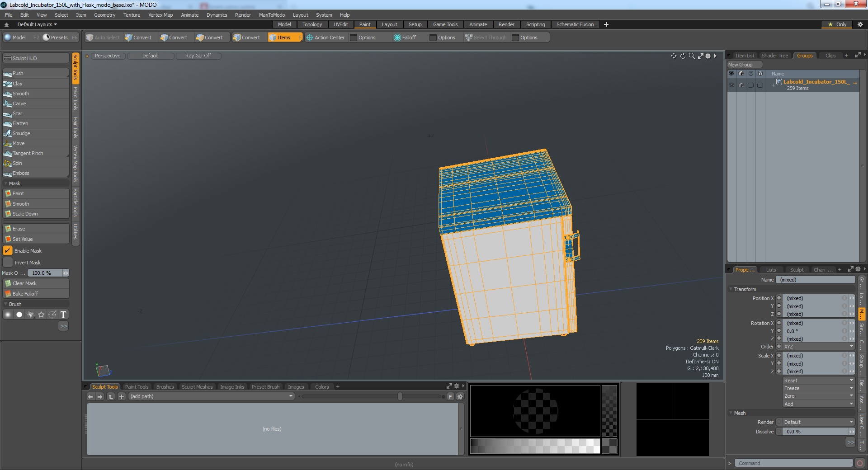Select the Scar sculpt tool
The width and height of the screenshot is (868, 470).
[x=36, y=113]
